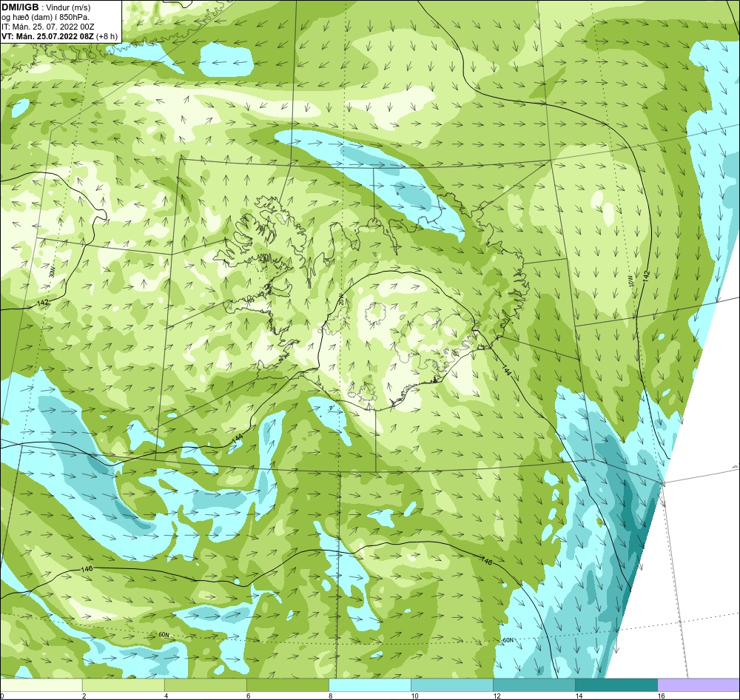Click the 8–10 m/s light cyan legend swatch
Image resolution: width=740 pixels, height=700 pixels.
[x=369, y=685]
